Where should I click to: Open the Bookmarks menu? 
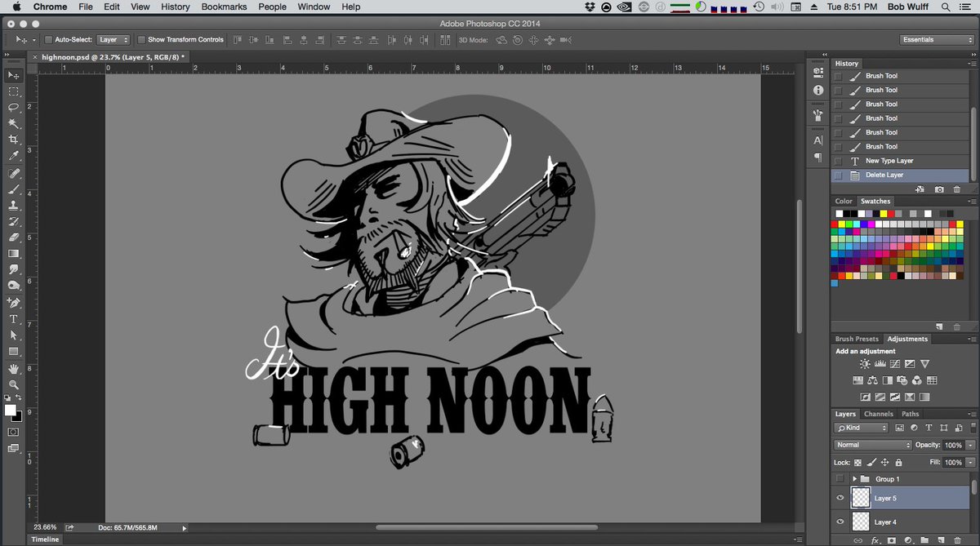[x=224, y=7]
